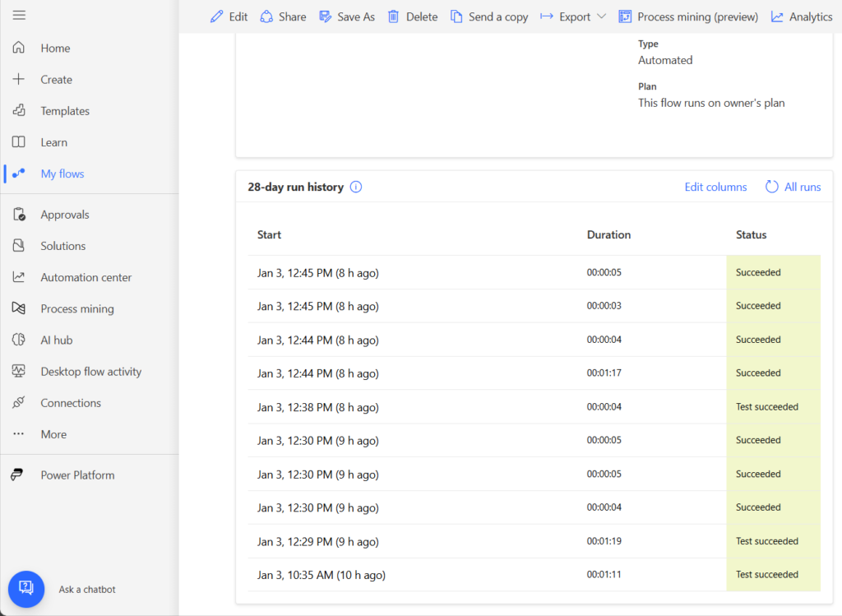
Task: Click the Desktop flow activity icon
Action: 19,371
